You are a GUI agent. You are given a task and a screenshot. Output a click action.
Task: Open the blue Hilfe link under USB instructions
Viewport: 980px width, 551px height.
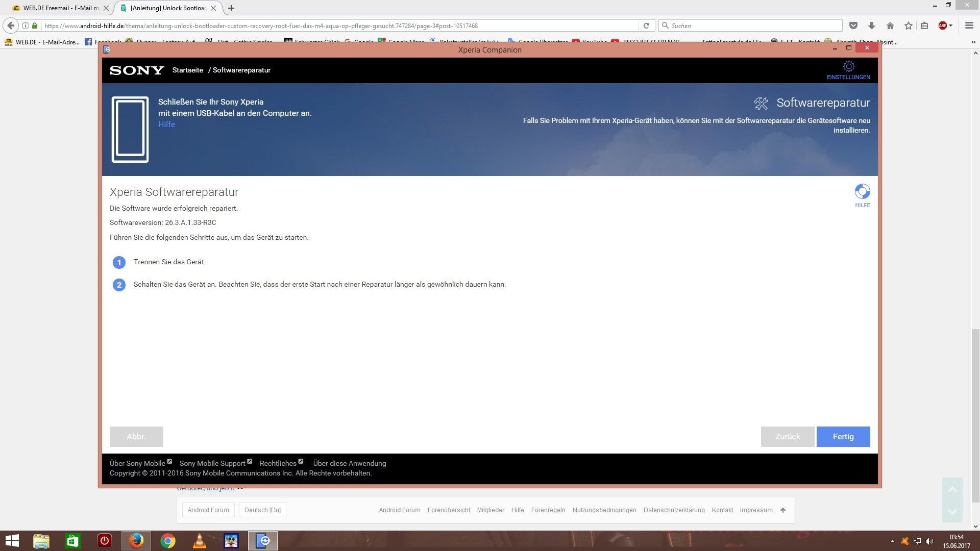pyautogui.click(x=166, y=124)
